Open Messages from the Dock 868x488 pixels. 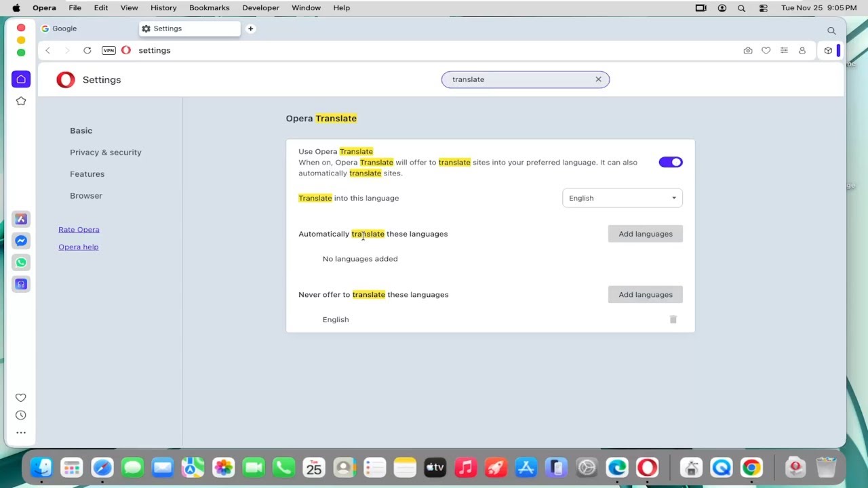click(x=133, y=468)
